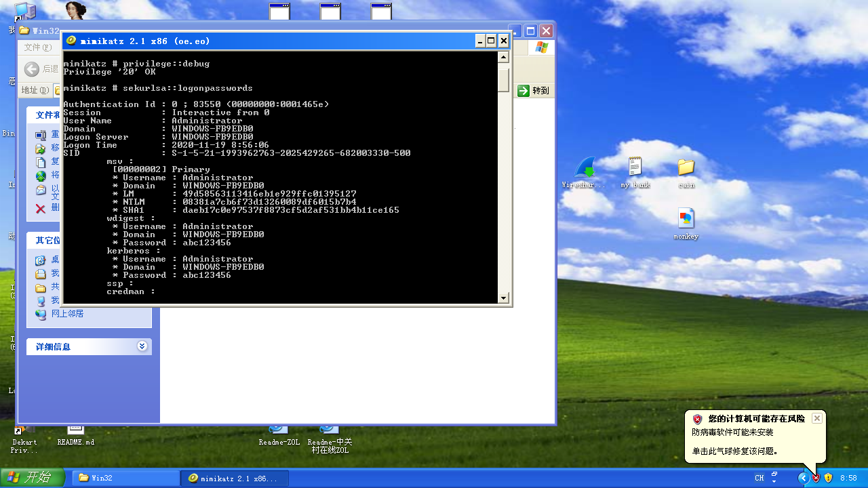
Task: Click the LM hash value line
Action: (x=234, y=194)
